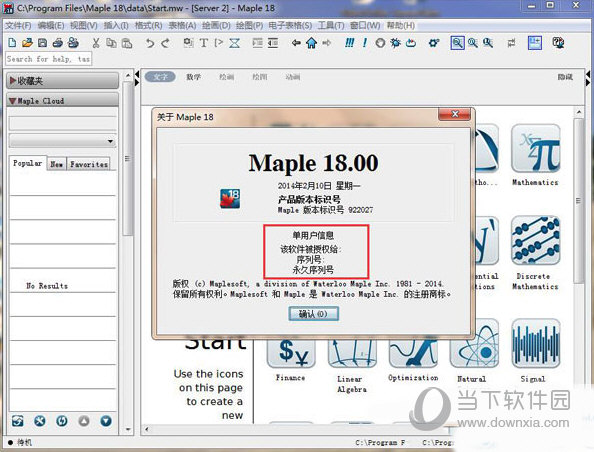Create a new document with the toolbar icon

(x=12, y=43)
